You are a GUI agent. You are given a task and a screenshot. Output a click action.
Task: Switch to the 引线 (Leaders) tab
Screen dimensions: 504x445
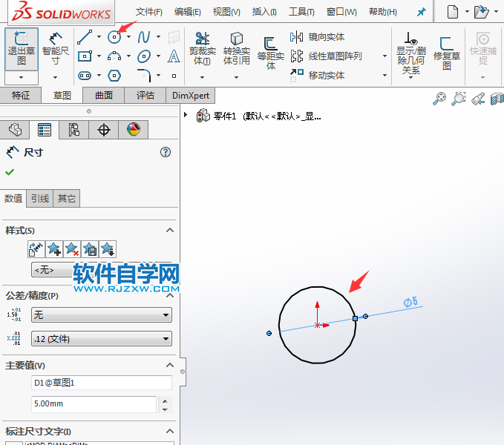click(40, 198)
